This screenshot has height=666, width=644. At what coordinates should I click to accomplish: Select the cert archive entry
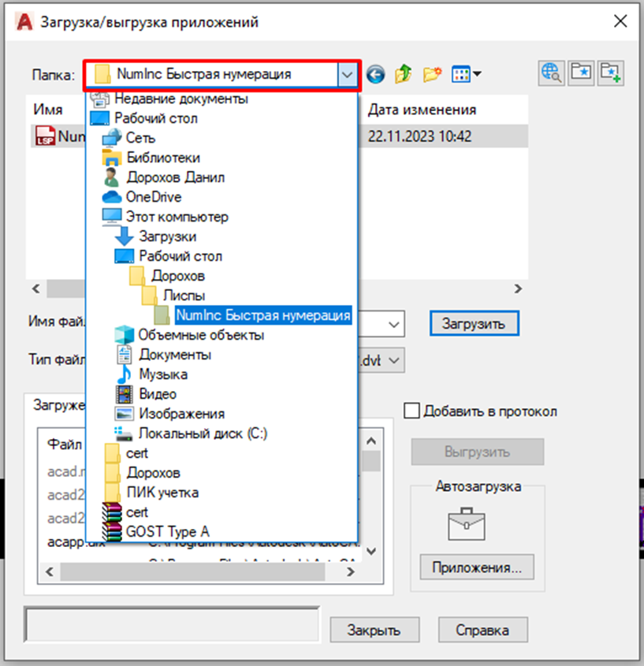(137, 512)
